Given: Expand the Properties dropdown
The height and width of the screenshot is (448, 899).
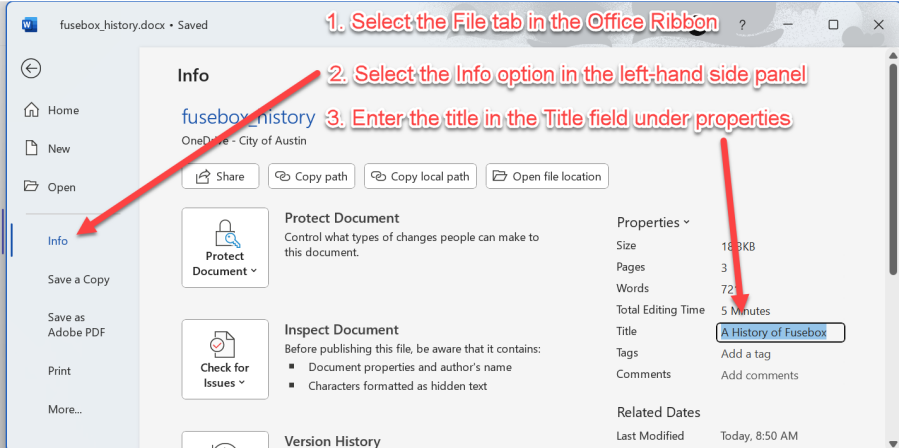Looking at the screenshot, I should (x=653, y=222).
